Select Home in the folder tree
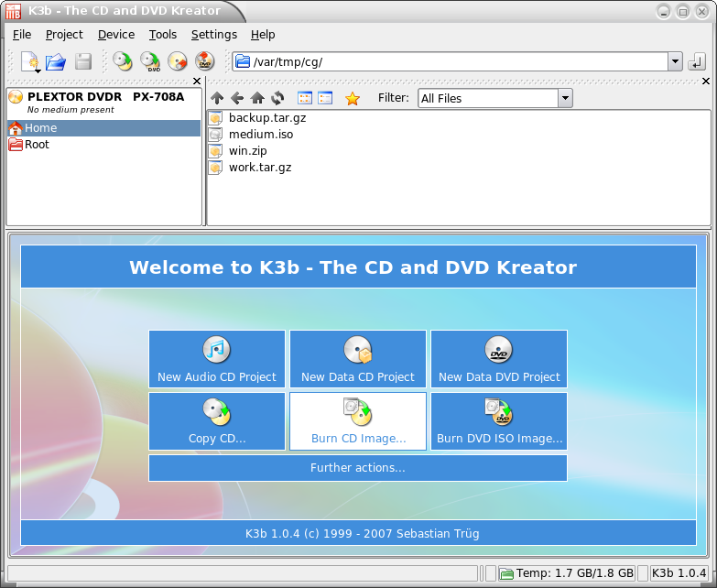717x588 pixels. (103, 128)
